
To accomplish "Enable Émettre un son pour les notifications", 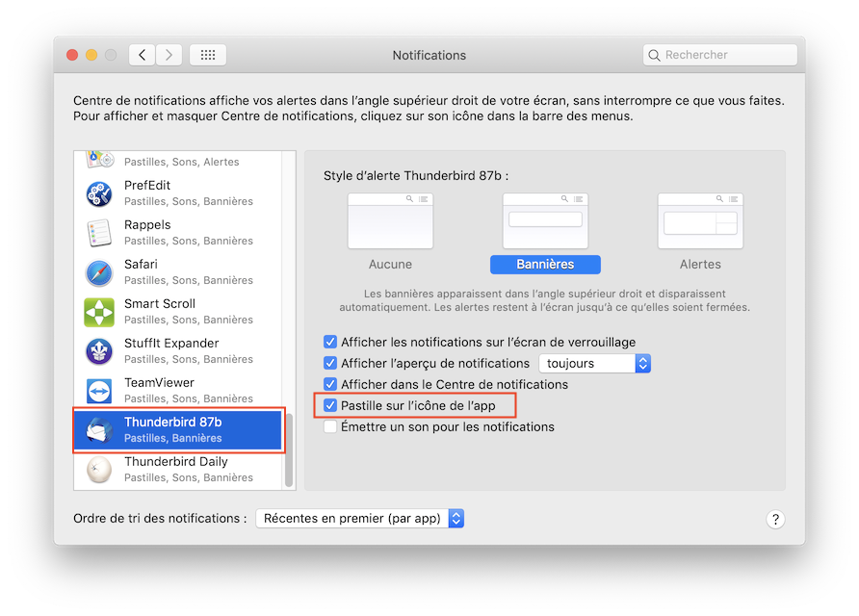I will coord(329,426).
